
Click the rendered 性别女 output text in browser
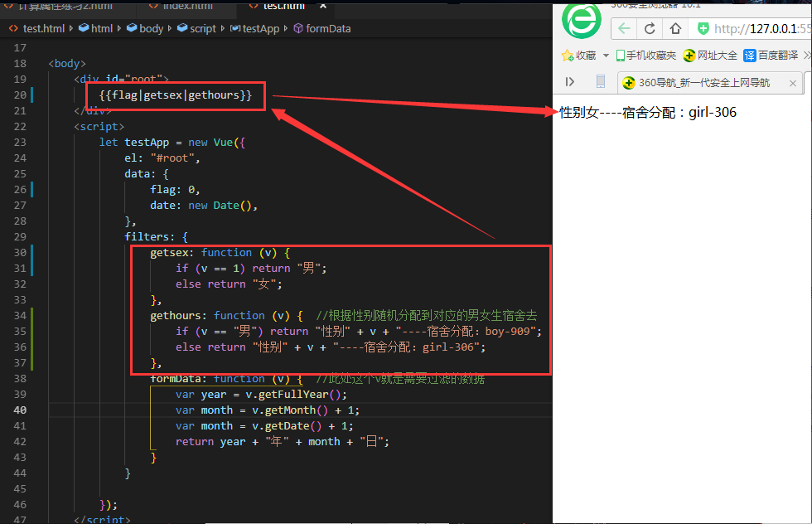click(648, 113)
